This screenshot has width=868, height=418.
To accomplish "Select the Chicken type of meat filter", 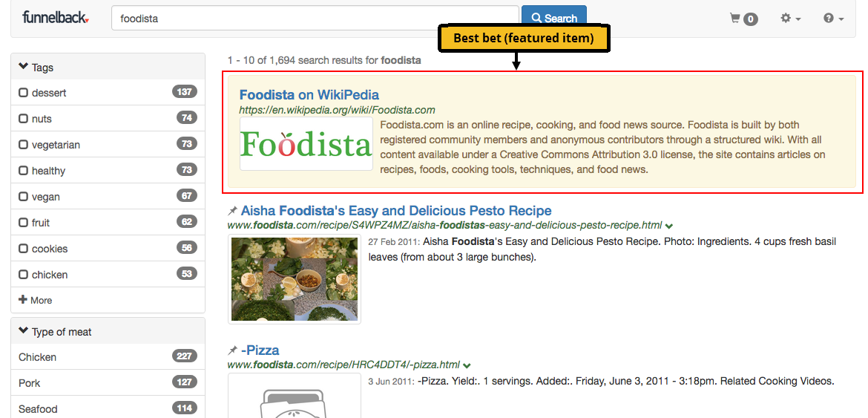I will pos(37,357).
